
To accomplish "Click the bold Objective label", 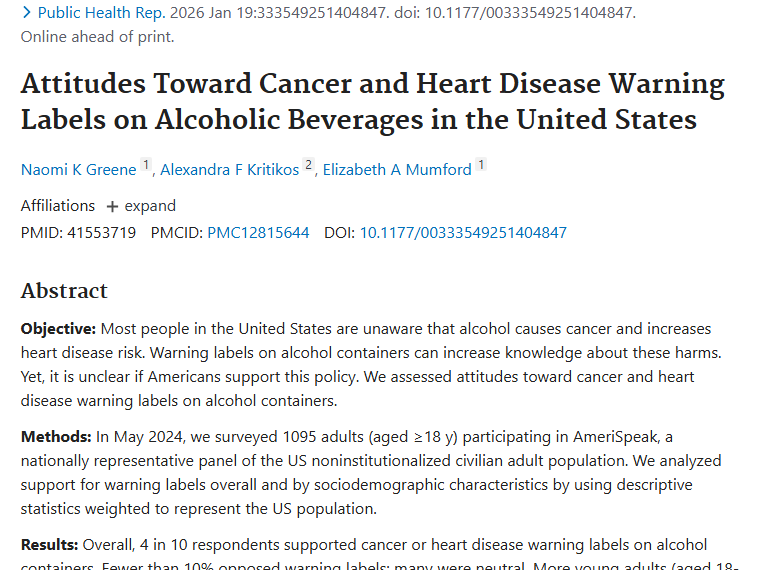I will point(58,329).
